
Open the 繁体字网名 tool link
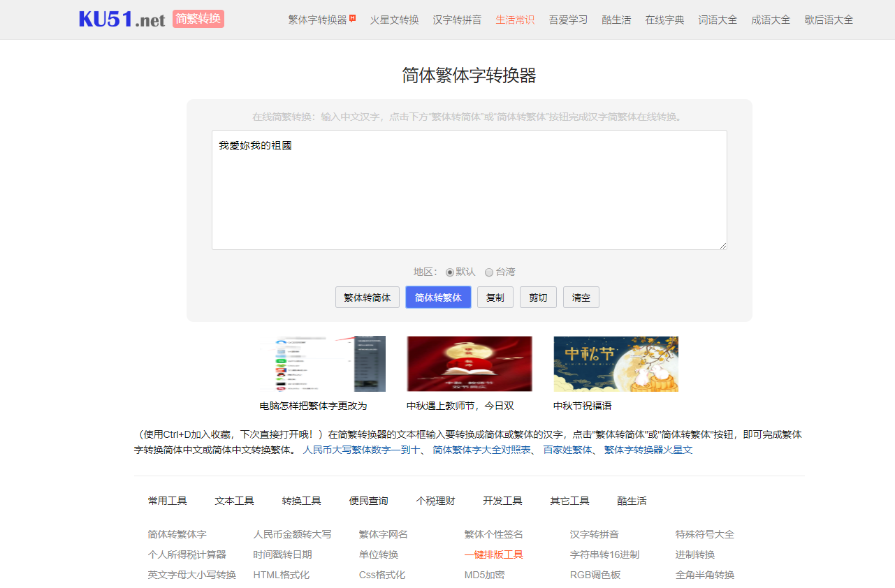(x=384, y=534)
